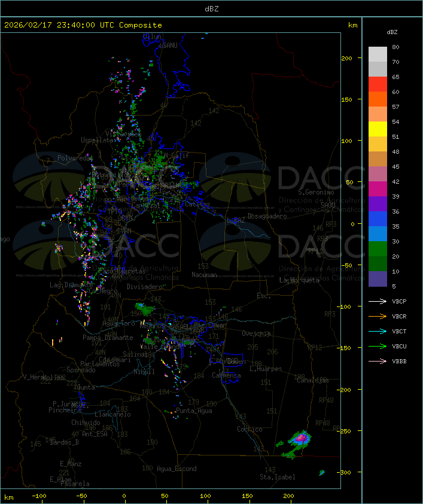Select the light blue 30-35 dBZ swatch

(x=378, y=233)
